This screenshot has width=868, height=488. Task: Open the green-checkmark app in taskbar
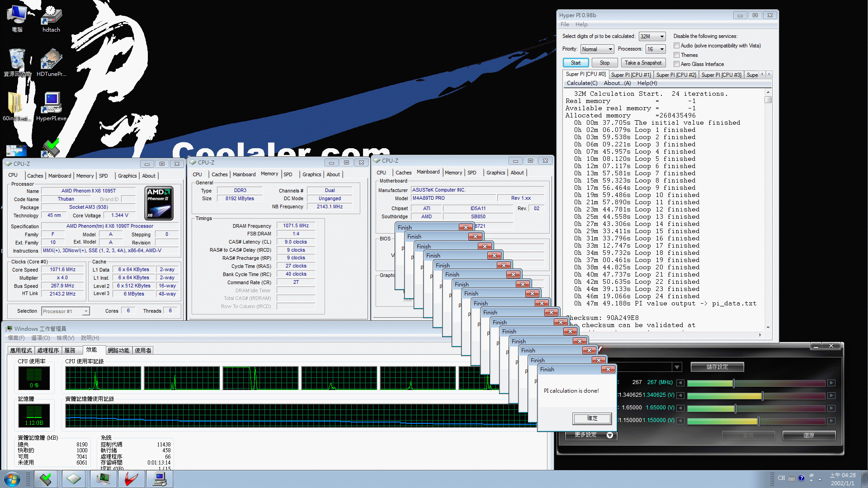coord(46,479)
